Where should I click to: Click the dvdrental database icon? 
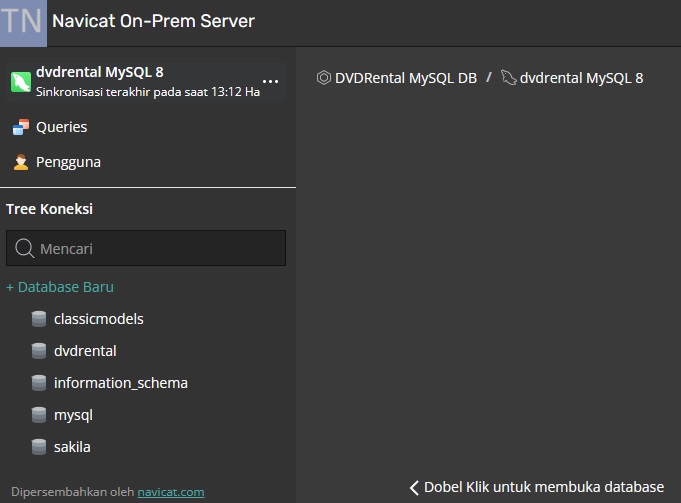(x=39, y=351)
